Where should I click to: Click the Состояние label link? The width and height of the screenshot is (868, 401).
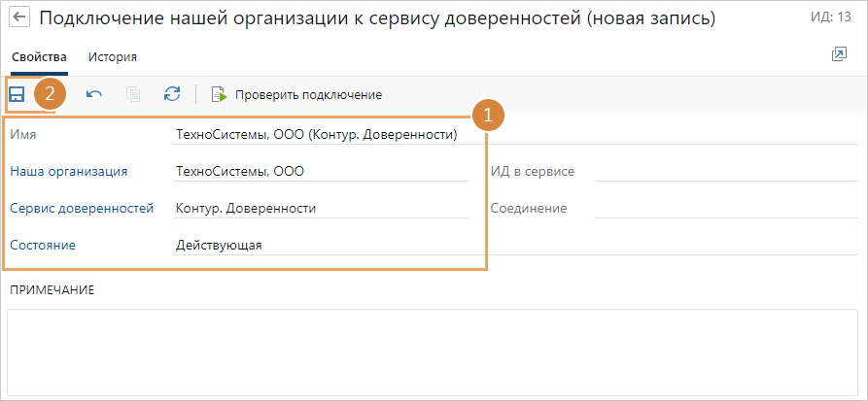(43, 245)
